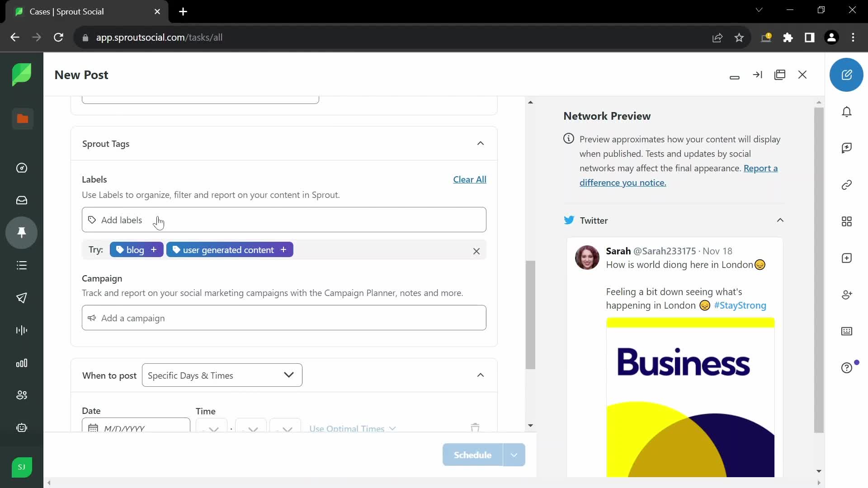Collapse the Twitter Network Preview section
Image resolution: width=868 pixels, height=488 pixels.
[780, 221]
